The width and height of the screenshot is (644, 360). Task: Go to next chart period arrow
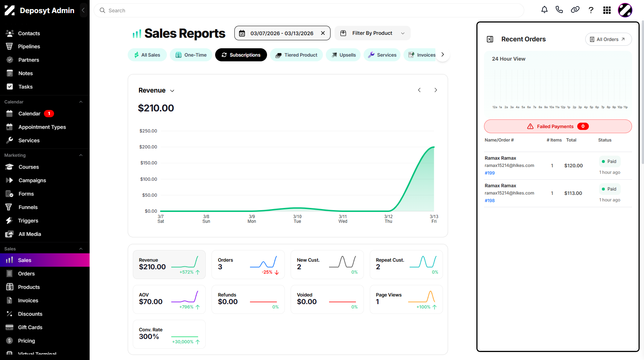pyautogui.click(x=436, y=90)
